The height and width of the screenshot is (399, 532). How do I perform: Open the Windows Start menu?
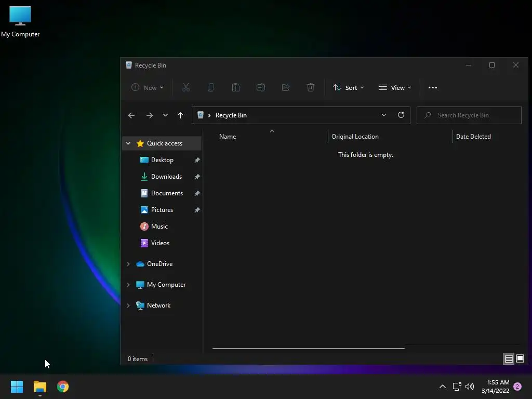pyautogui.click(x=17, y=387)
